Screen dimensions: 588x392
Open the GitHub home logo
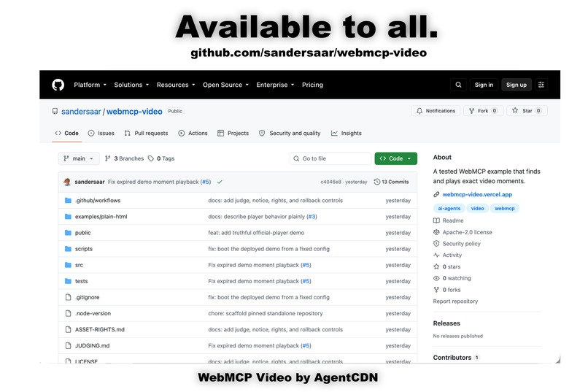coord(58,85)
